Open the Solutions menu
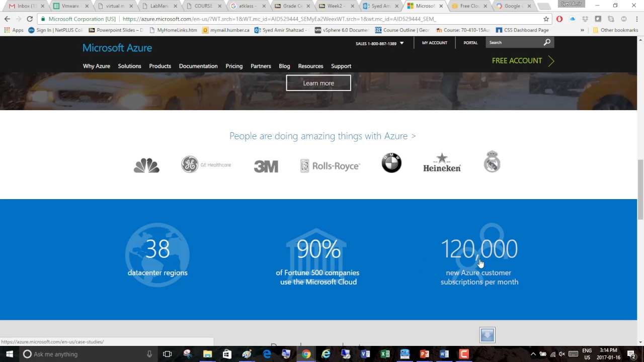 (x=129, y=66)
